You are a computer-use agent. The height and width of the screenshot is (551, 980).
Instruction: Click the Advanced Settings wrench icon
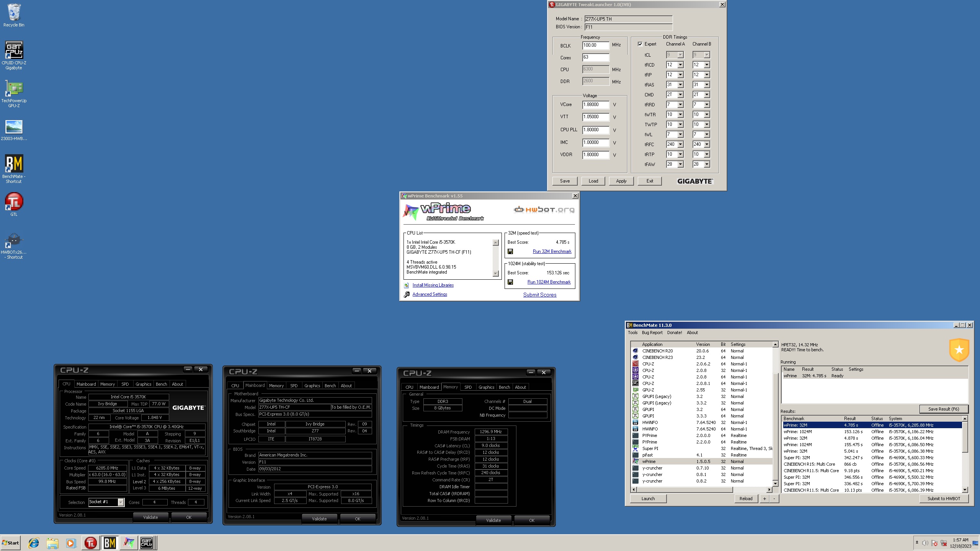coord(407,294)
